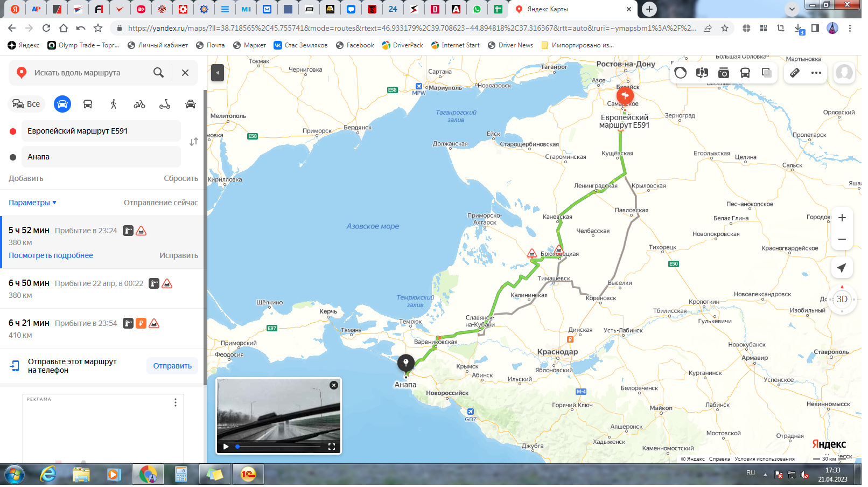Screen dimensions: 868x487
Task: Click the 'Условия использования' link
Action: pyautogui.click(x=765, y=459)
